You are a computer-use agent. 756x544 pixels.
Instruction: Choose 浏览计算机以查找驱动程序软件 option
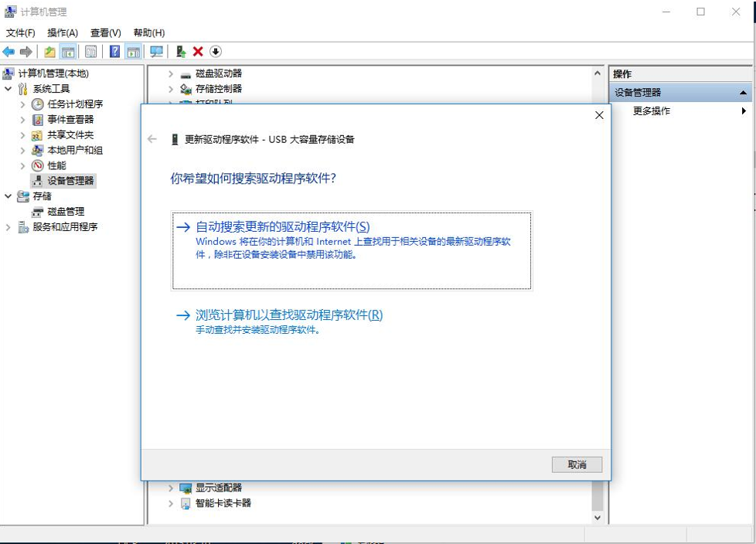(x=289, y=315)
